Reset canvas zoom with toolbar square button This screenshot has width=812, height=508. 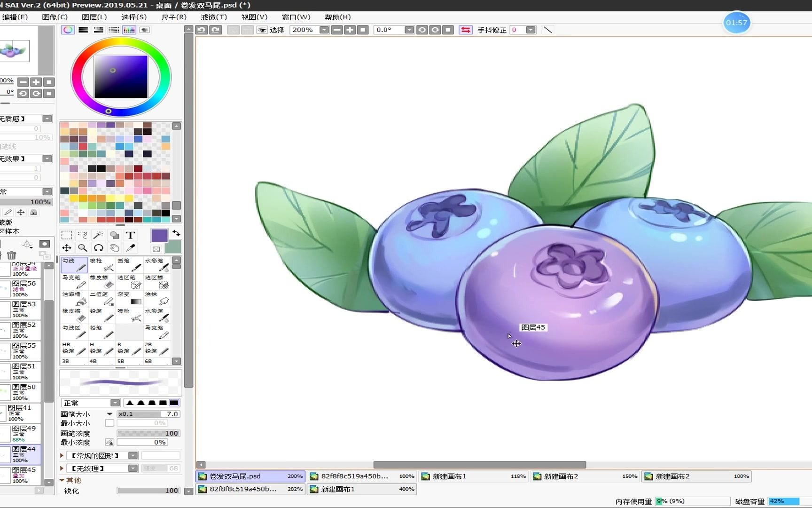click(362, 30)
